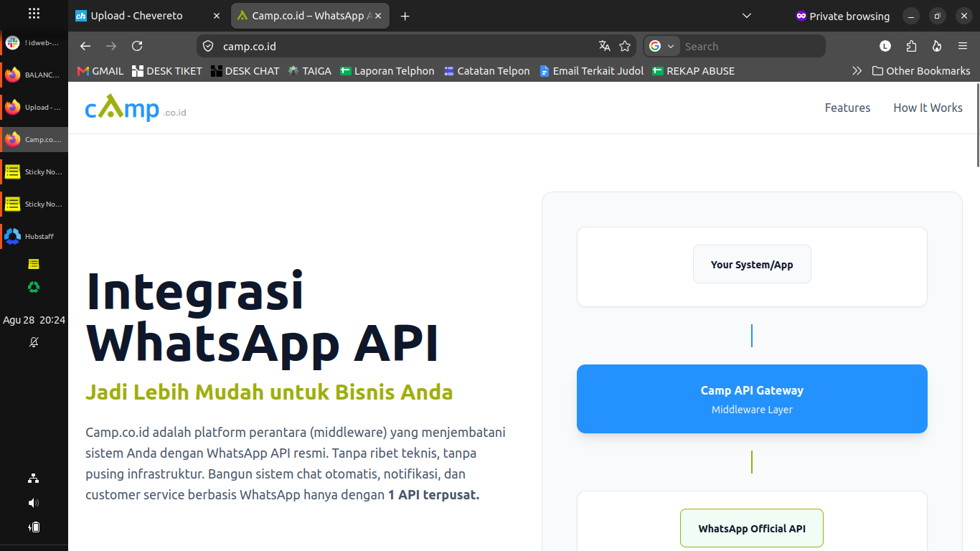Open the Firefox hamburger application menu
This screenshot has width=980, height=551.
point(963,46)
